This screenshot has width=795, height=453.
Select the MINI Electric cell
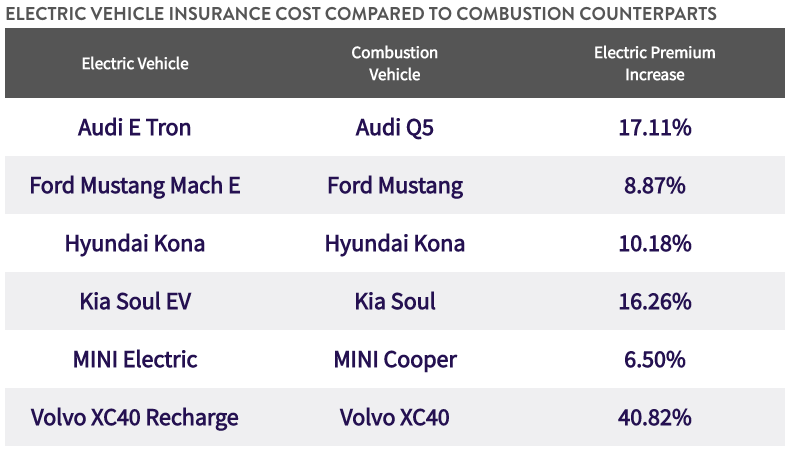(135, 360)
